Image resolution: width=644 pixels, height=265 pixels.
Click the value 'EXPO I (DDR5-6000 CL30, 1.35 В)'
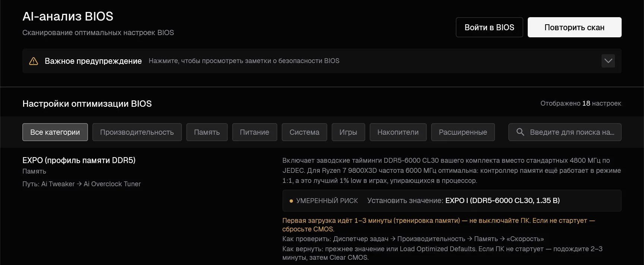[x=502, y=200]
